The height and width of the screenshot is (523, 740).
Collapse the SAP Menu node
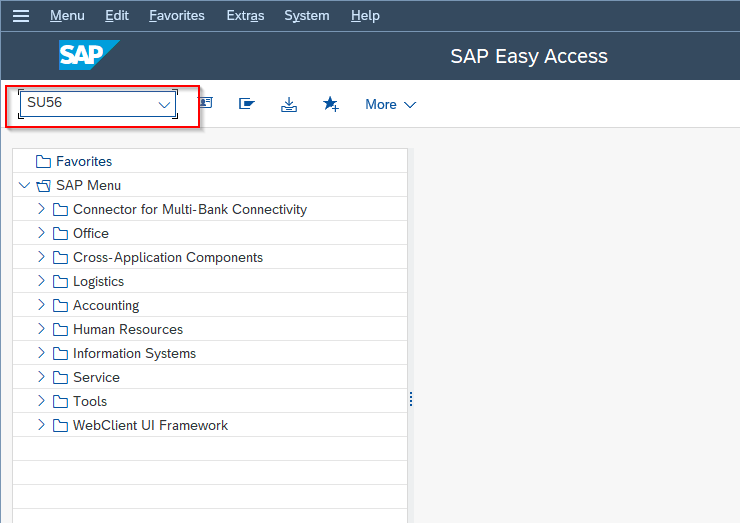coord(24,185)
